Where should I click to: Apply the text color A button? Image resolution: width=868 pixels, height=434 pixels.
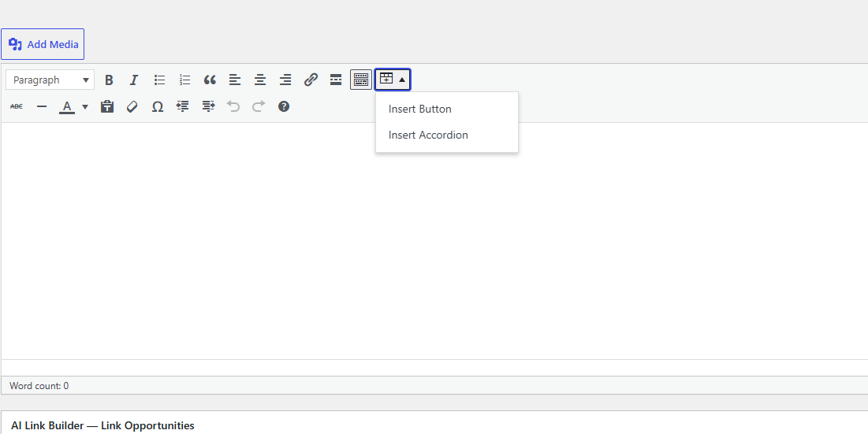[x=67, y=106]
